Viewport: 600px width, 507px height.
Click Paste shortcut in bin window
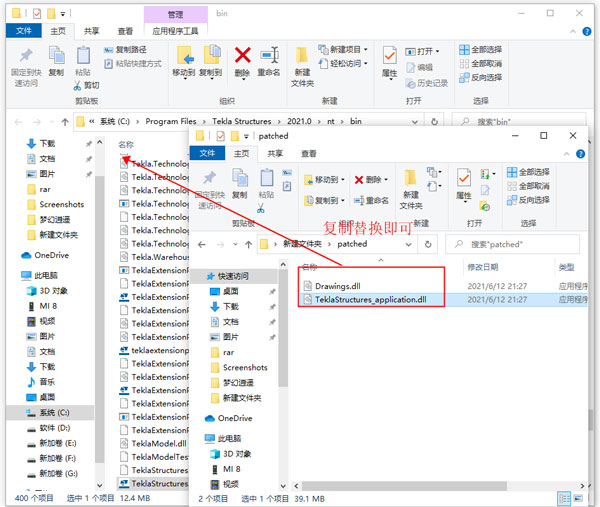(x=133, y=64)
